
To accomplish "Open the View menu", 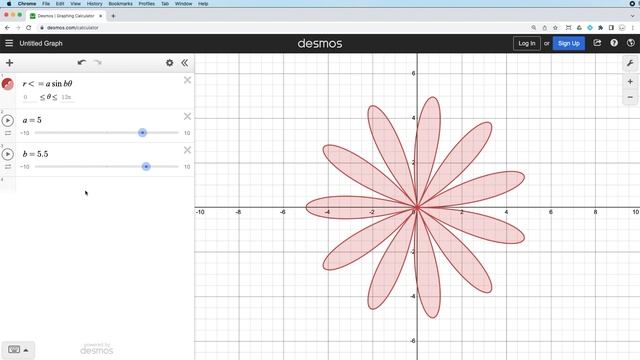I will coord(76,4).
